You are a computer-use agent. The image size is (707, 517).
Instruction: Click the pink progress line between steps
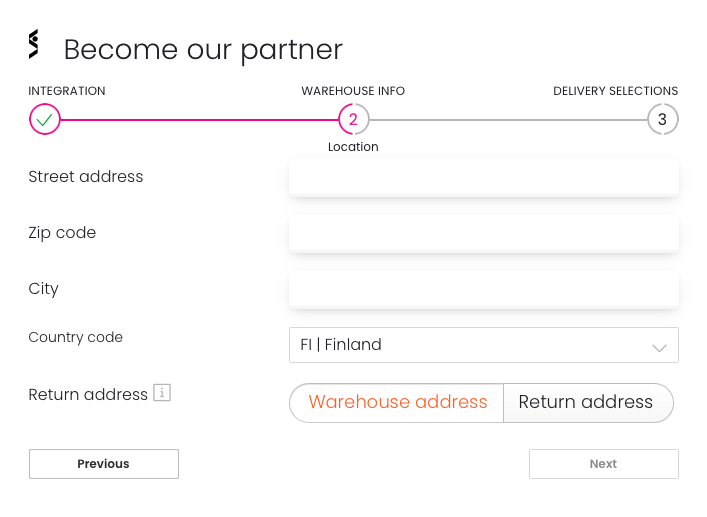coord(199,120)
